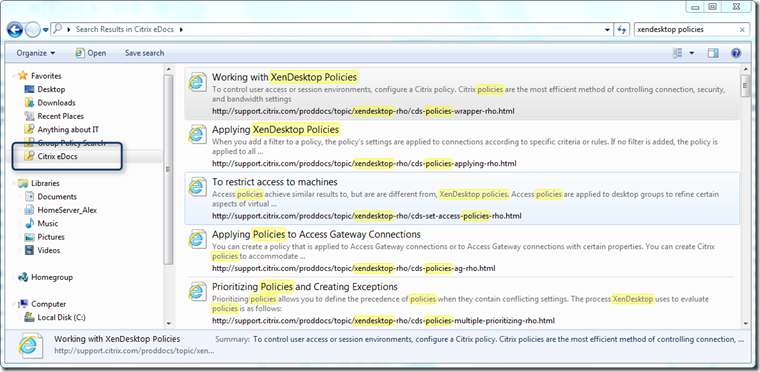This screenshot has height=372, width=760.
Task: Click the Downloads folder icon
Action: tap(29, 102)
